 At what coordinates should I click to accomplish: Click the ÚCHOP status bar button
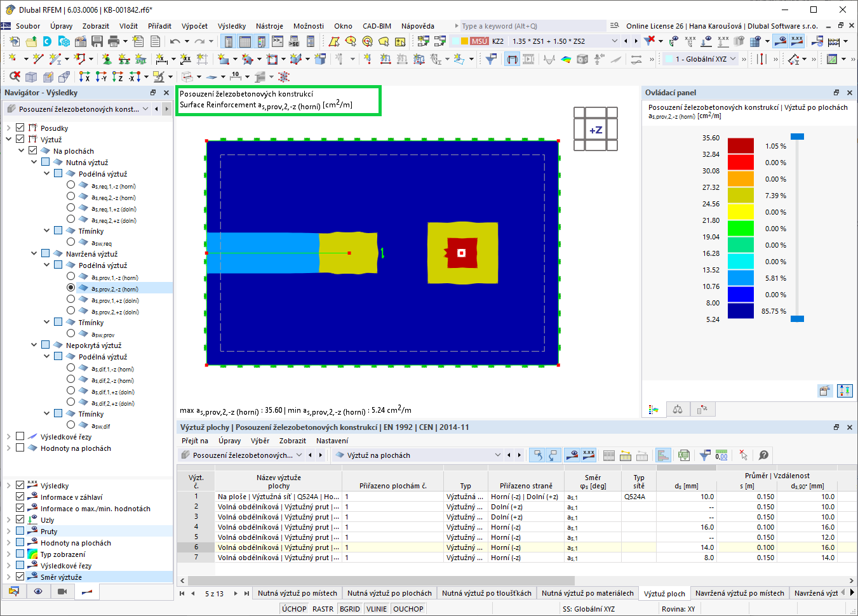294,609
